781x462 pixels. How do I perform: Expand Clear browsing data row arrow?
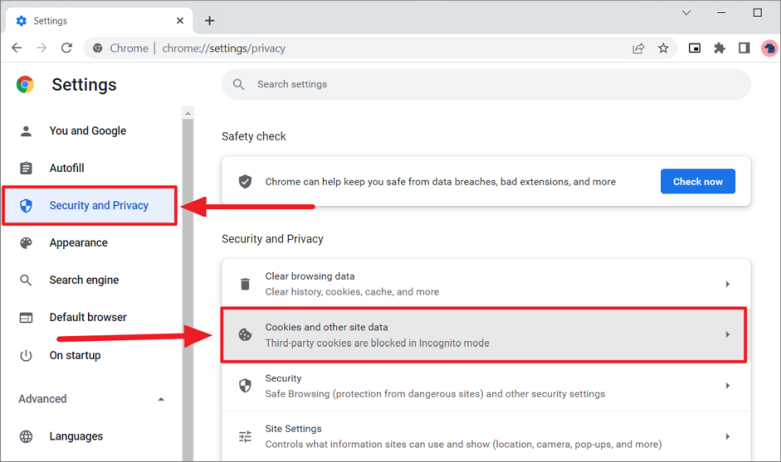click(x=727, y=284)
